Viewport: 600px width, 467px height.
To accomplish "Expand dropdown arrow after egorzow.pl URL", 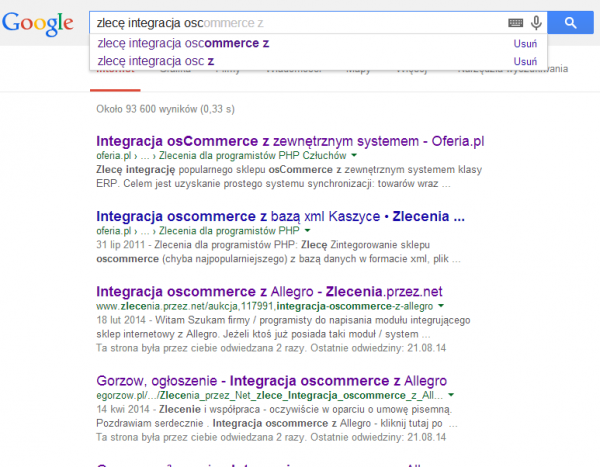I will (x=451, y=395).
